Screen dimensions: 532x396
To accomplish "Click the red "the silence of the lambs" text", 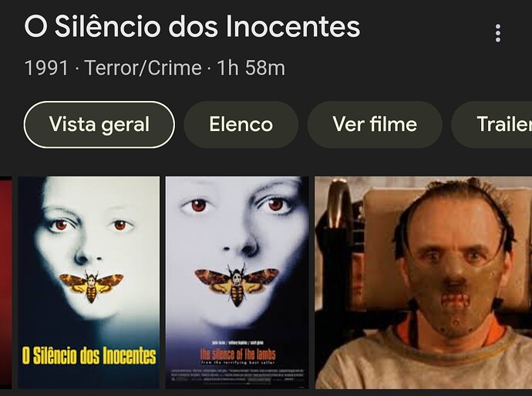I will [x=237, y=354].
